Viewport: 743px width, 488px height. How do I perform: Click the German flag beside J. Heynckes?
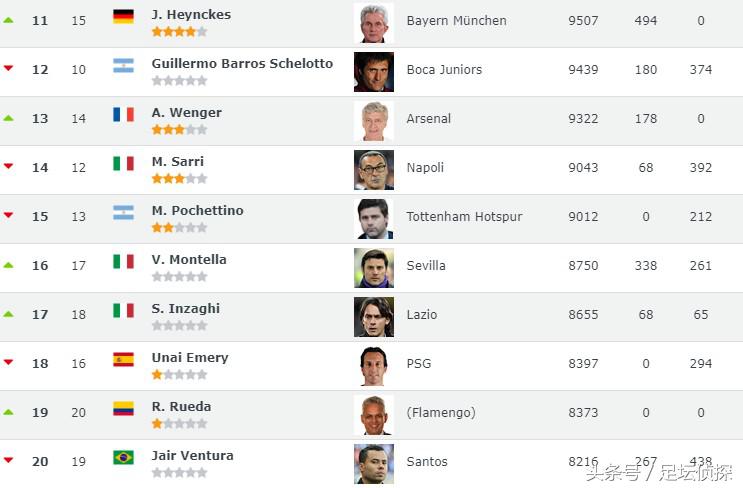(x=123, y=16)
